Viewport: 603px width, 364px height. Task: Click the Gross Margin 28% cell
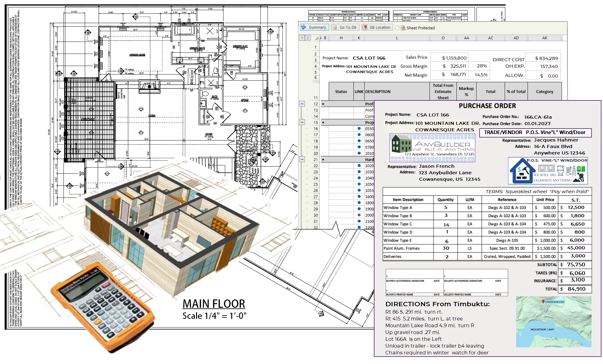tap(479, 66)
